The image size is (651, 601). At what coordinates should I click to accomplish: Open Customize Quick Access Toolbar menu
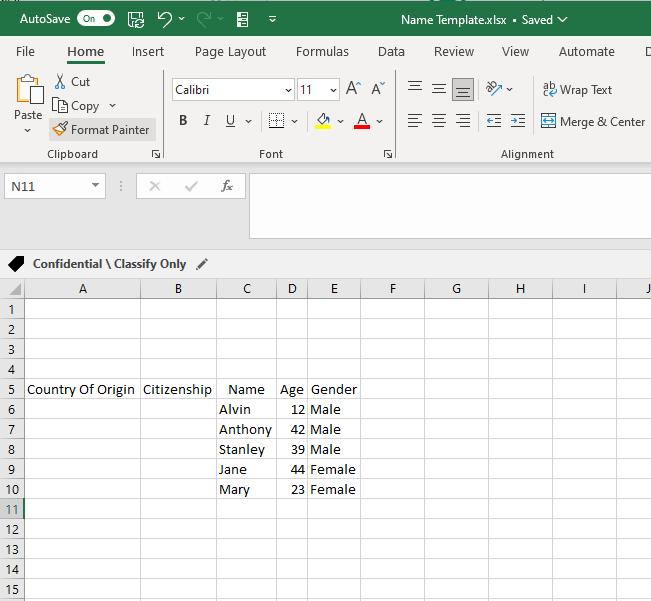click(x=272, y=19)
